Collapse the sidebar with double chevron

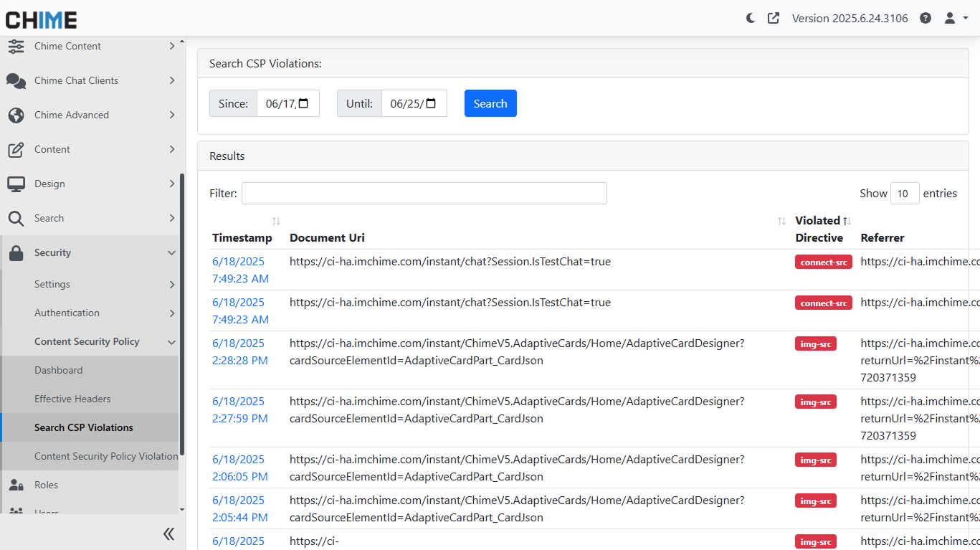[x=169, y=534]
